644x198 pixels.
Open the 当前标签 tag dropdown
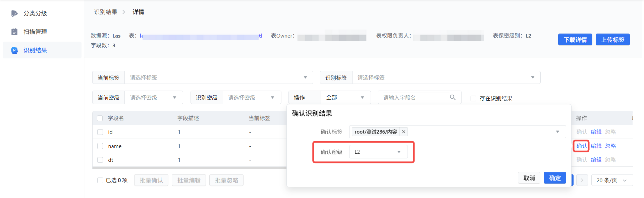tap(219, 78)
